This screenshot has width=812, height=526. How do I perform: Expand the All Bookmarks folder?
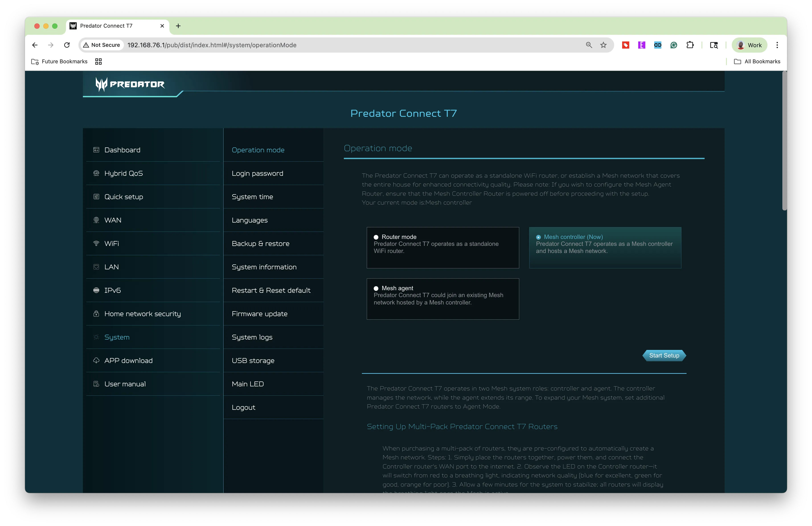[x=757, y=62]
